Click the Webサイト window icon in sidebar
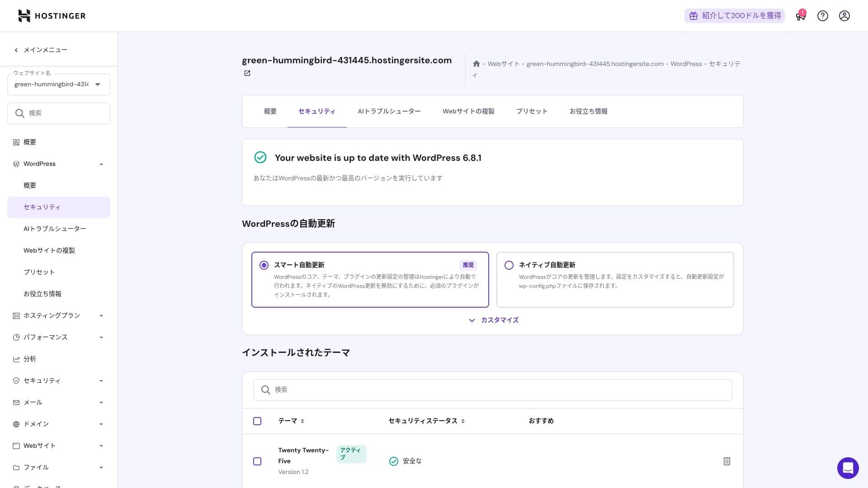Image resolution: width=868 pixels, height=488 pixels. [16, 446]
